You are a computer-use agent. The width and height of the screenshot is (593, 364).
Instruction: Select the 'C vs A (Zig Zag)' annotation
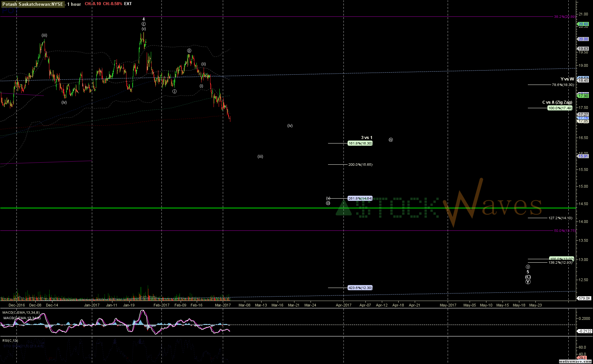(x=557, y=102)
